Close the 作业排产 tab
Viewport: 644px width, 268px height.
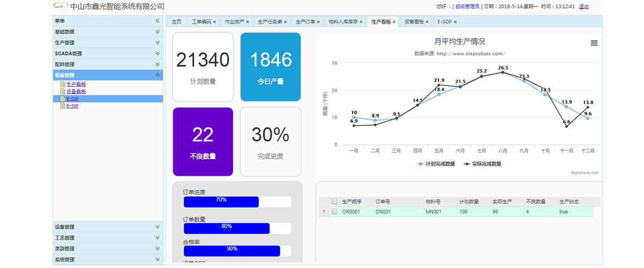[x=248, y=22]
